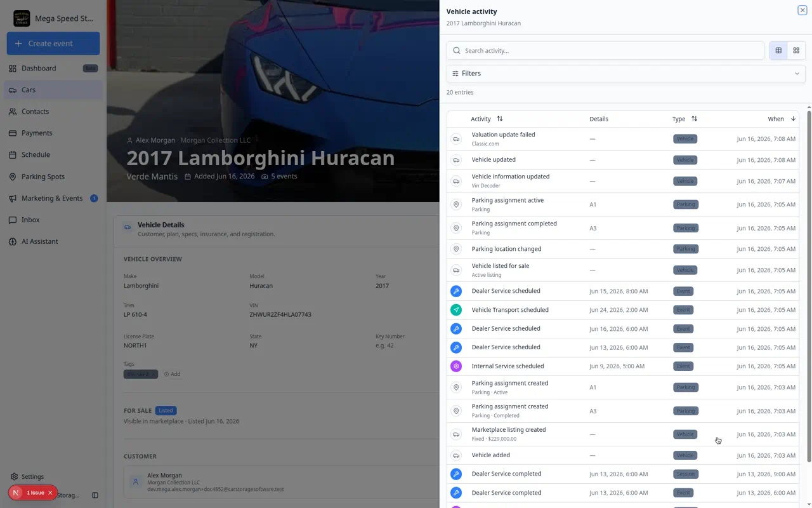The width and height of the screenshot is (812, 508).
Task: Close the Vehicle activity panel
Action: pyautogui.click(x=802, y=10)
